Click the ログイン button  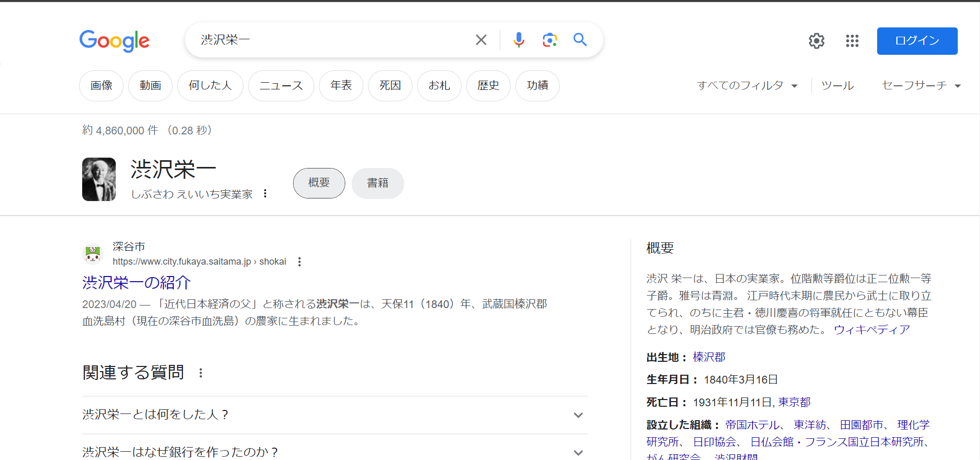pos(917,41)
